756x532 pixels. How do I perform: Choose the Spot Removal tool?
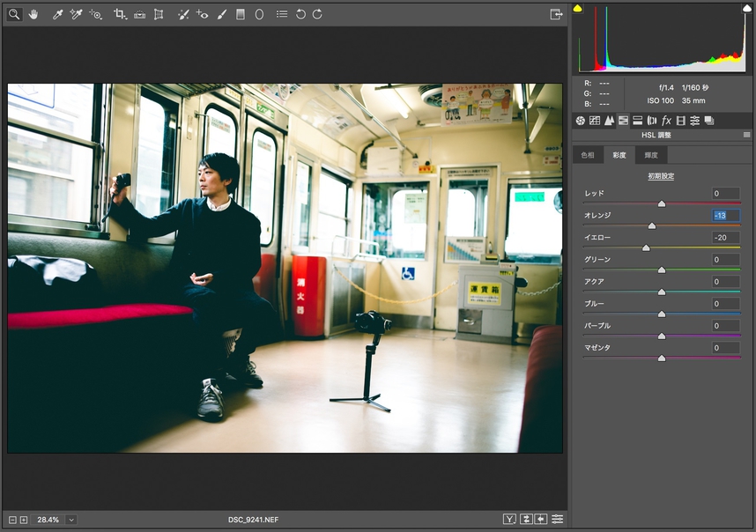pos(182,14)
